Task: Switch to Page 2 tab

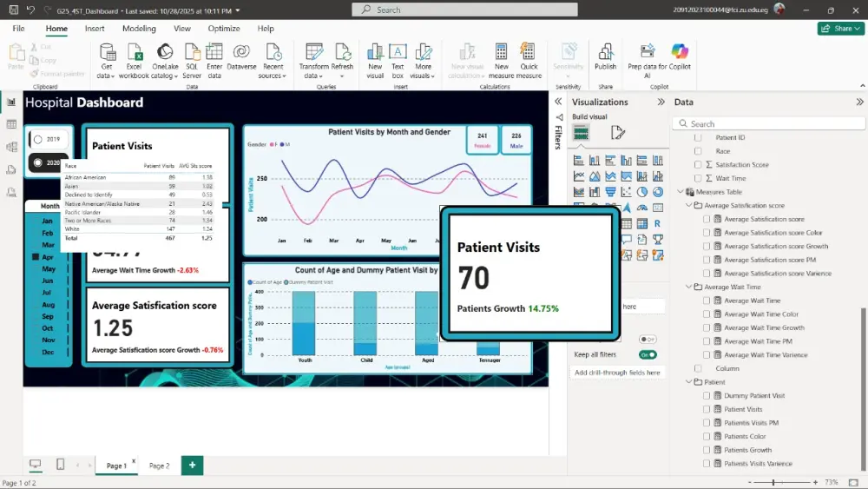Action: (x=160, y=466)
